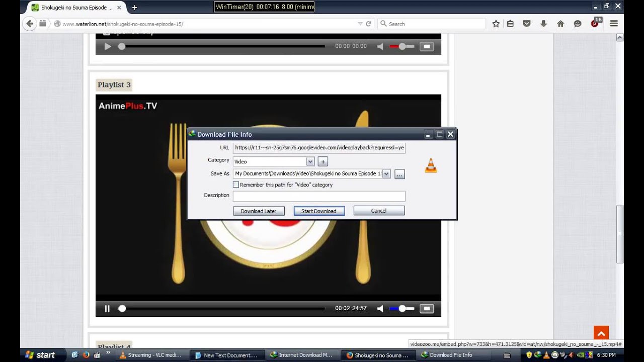Launch Internet Explorer from quick launch

pyautogui.click(x=75, y=355)
